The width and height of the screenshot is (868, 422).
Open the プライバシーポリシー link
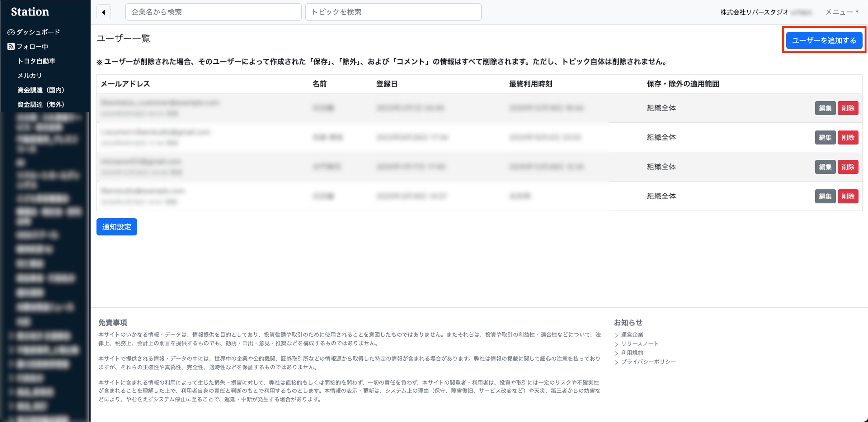648,362
